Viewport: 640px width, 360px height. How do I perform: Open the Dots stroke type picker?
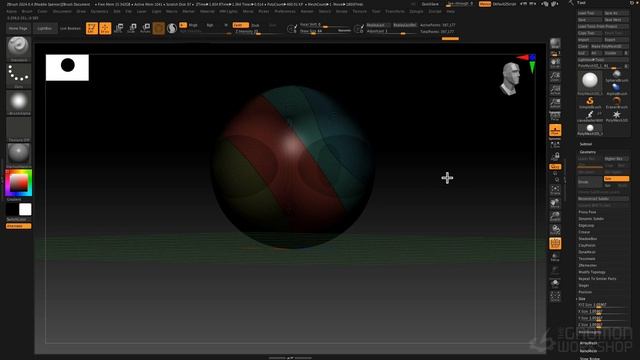pyautogui.click(x=18, y=76)
